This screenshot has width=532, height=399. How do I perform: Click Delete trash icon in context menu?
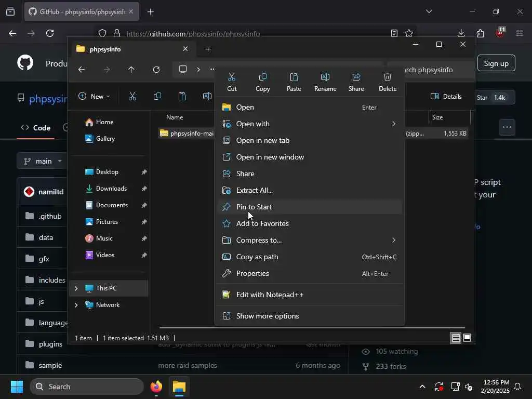point(388,82)
